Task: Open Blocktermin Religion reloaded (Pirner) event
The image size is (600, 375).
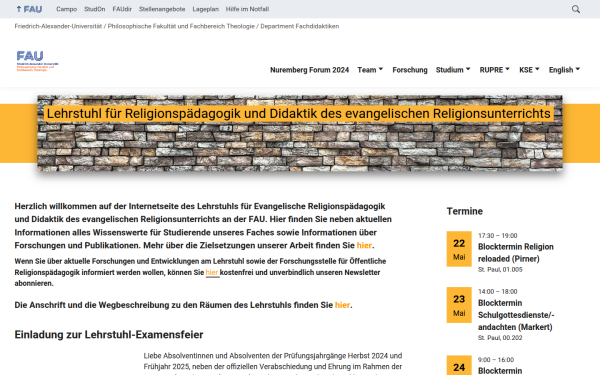Action: 516,253
